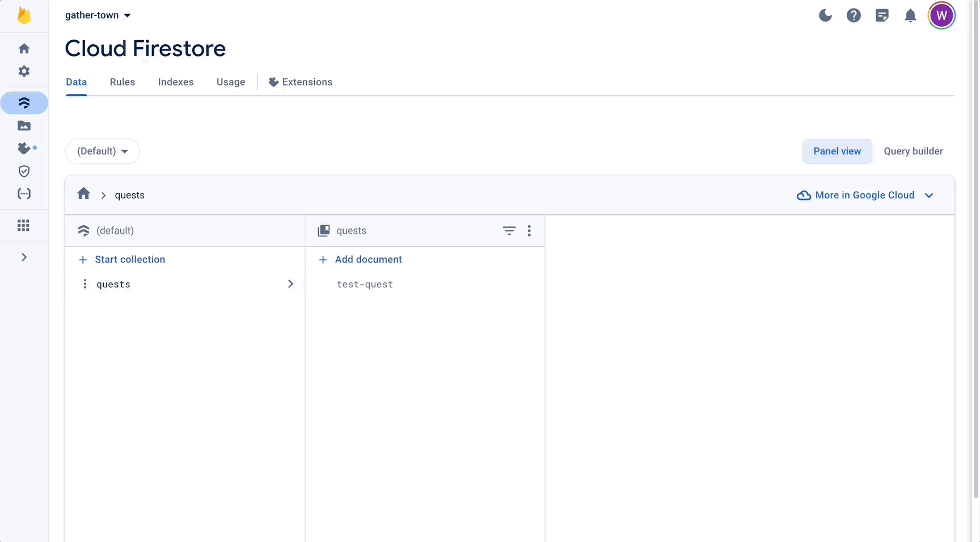This screenshot has width=980, height=542.
Task: Open gather-town project dropdown
Action: [98, 15]
